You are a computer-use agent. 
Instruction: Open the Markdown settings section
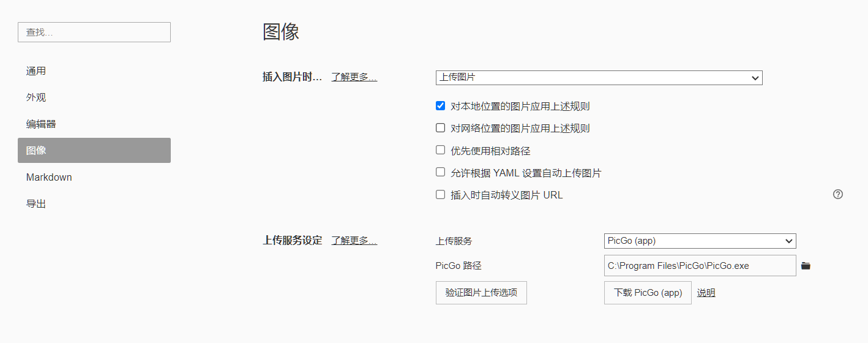point(49,177)
